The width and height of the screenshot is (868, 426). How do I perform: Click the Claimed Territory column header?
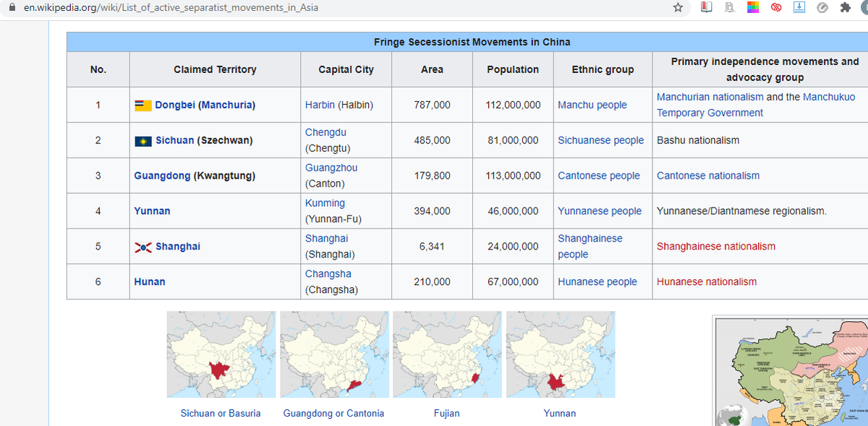(x=215, y=69)
